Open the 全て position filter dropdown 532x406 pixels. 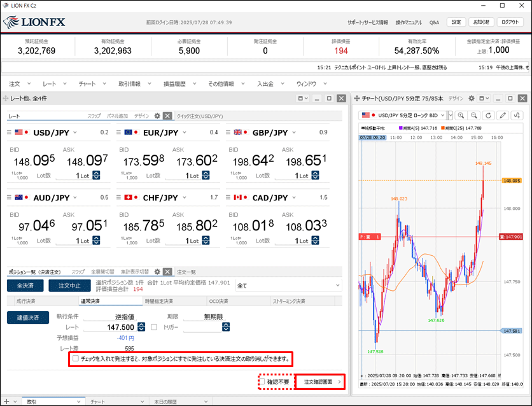click(337, 286)
